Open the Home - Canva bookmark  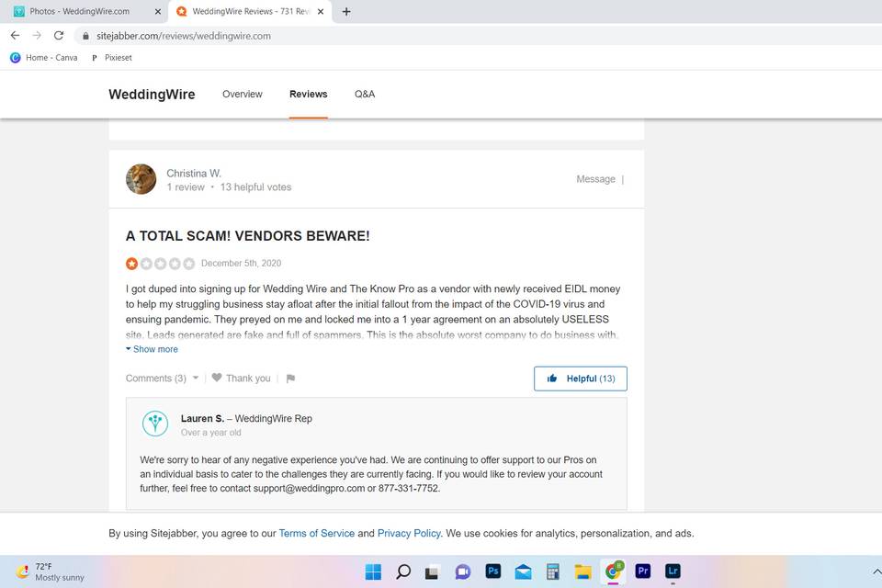[x=44, y=57]
